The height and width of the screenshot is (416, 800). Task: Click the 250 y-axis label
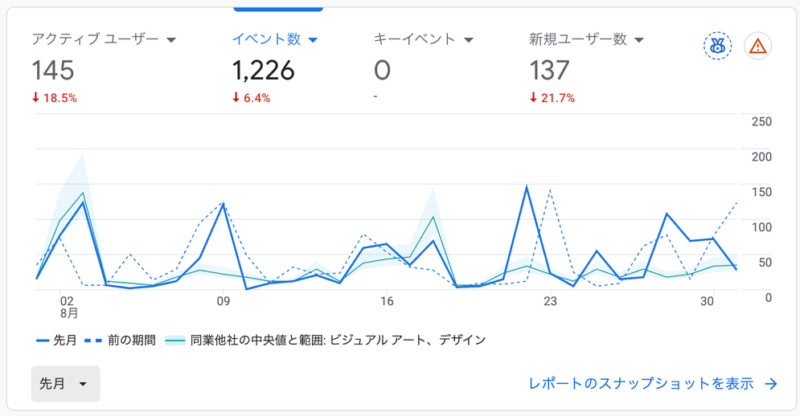[761, 121]
